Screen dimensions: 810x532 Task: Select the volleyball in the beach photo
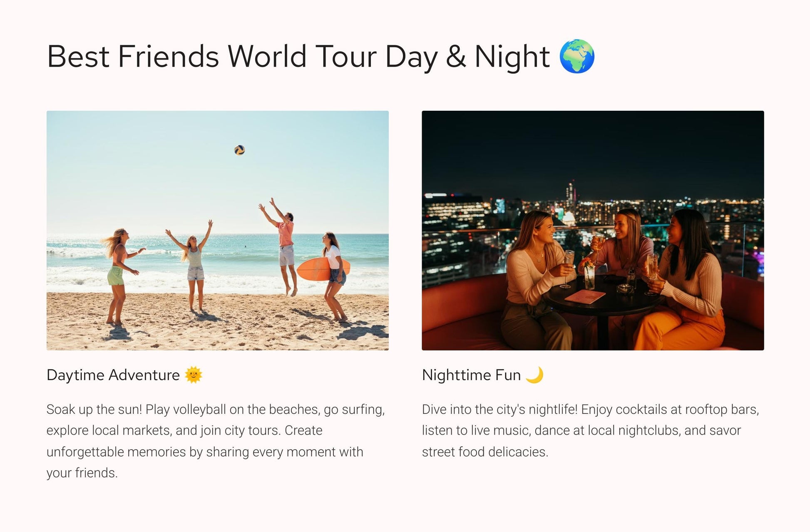tap(239, 150)
